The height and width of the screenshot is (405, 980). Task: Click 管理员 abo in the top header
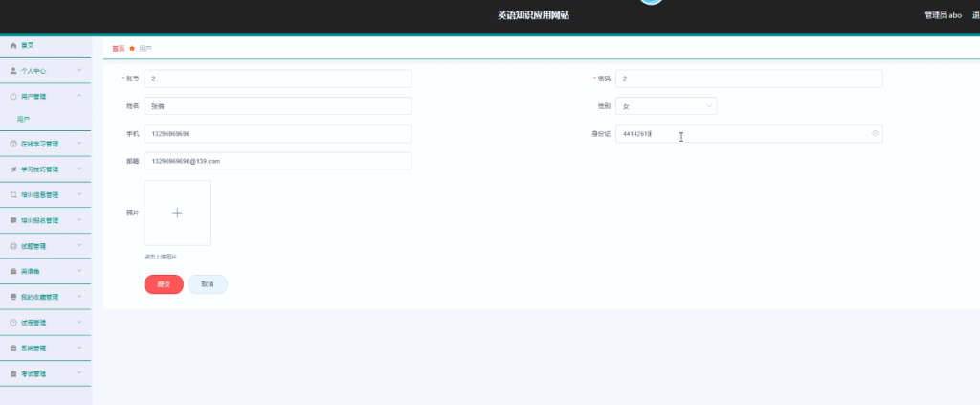[x=943, y=15]
